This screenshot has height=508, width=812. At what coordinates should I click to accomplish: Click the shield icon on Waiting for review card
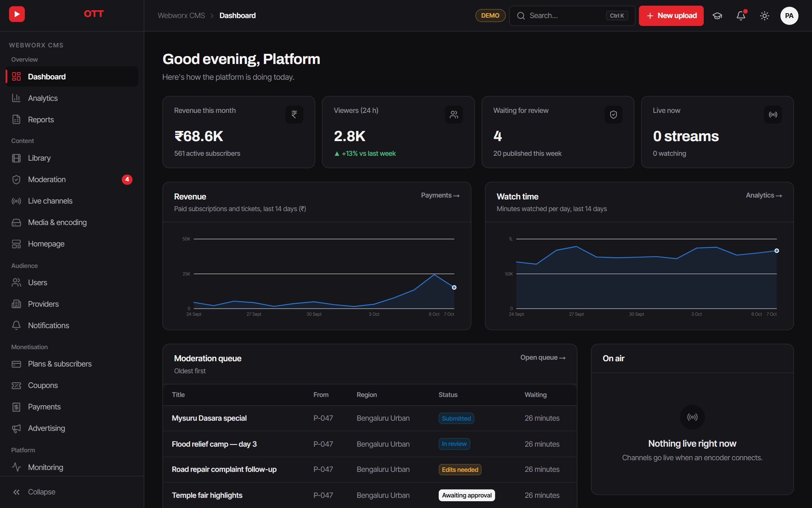click(614, 114)
